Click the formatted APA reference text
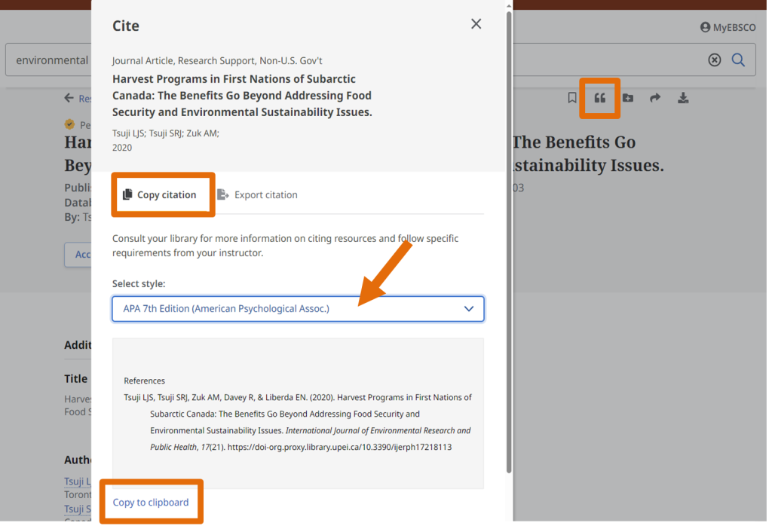The width and height of the screenshot is (772, 532). [x=298, y=422]
